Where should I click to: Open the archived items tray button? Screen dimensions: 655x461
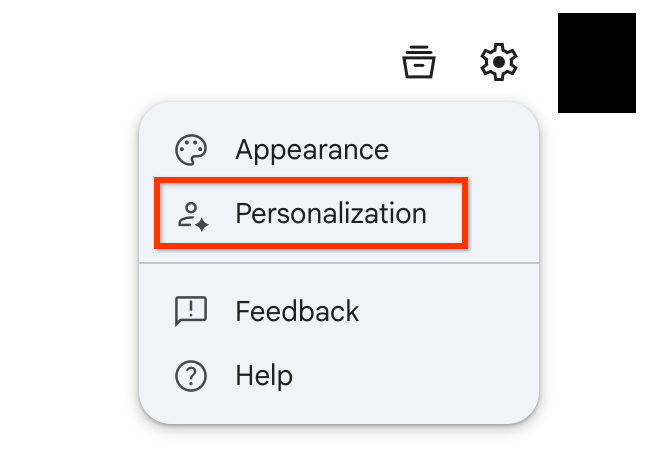(419, 62)
